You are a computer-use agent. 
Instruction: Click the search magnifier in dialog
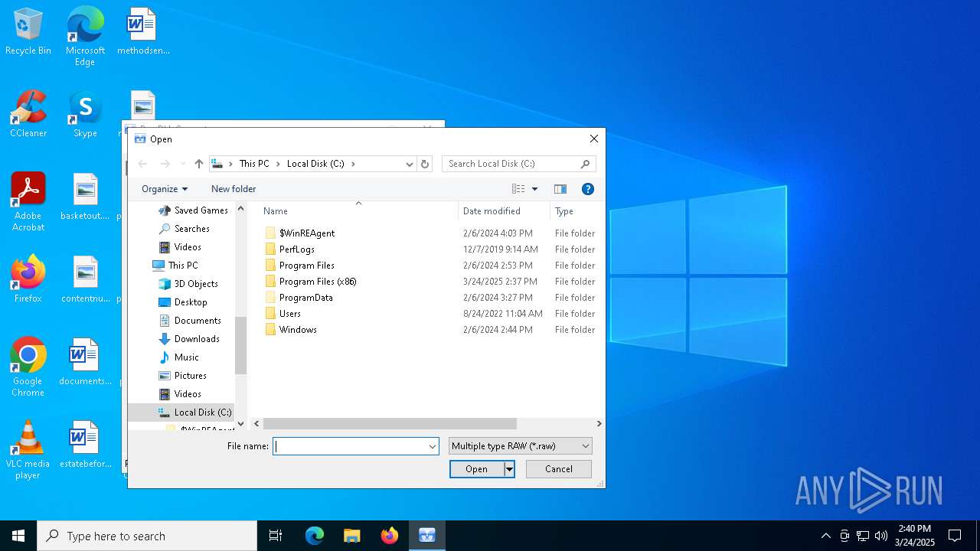point(585,164)
